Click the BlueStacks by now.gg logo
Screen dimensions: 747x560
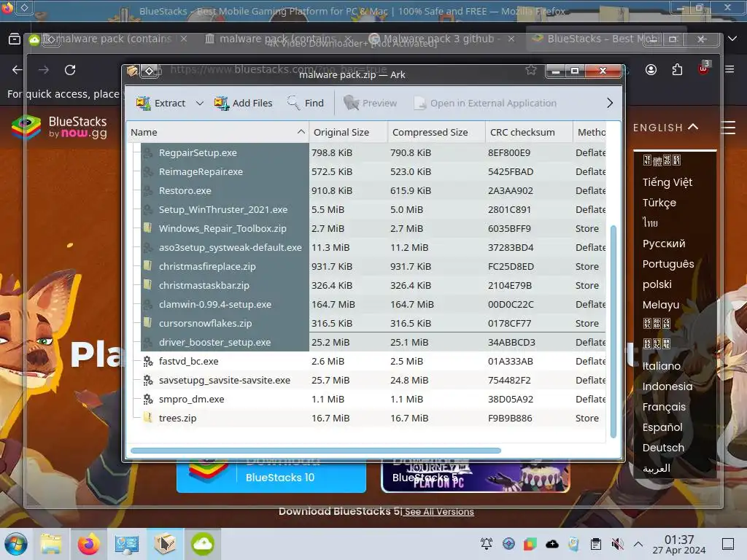pos(60,127)
